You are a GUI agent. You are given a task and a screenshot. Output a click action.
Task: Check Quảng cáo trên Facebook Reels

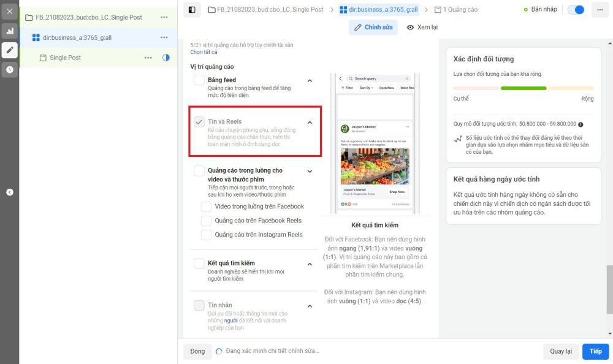(x=206, y=221)
